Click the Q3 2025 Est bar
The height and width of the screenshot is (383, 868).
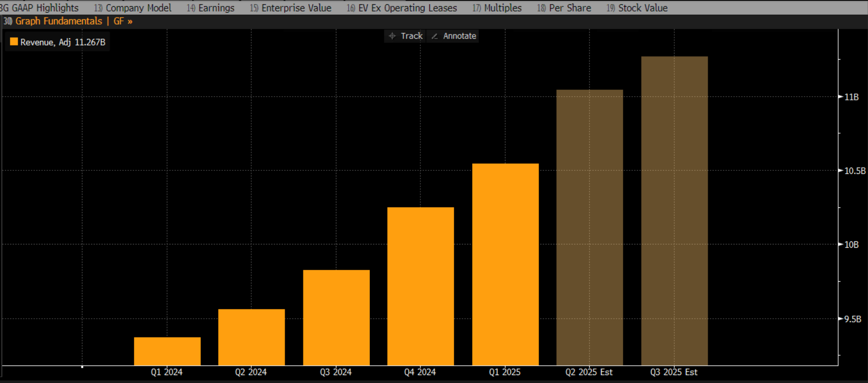pos(674,211)
